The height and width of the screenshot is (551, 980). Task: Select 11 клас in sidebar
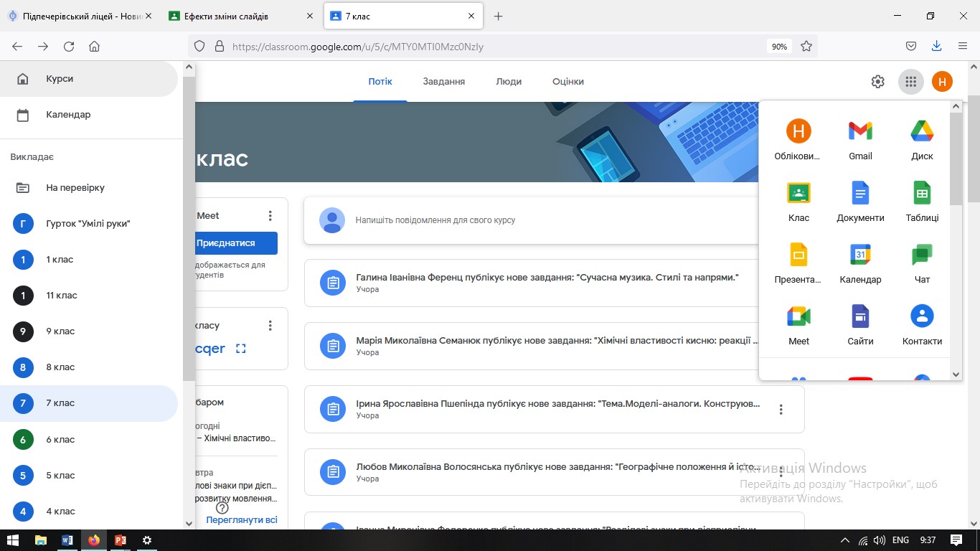tap(89, 296)
